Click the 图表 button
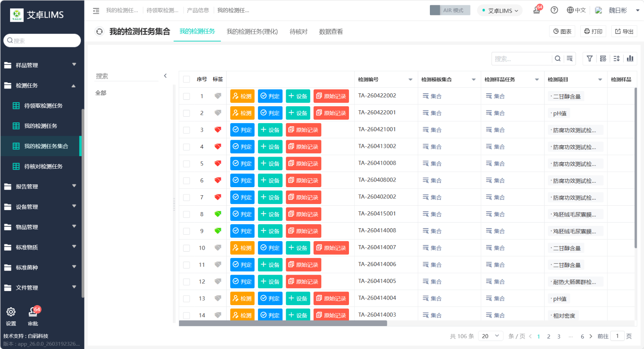Screen dimensions: 644x349 (562, 31)
